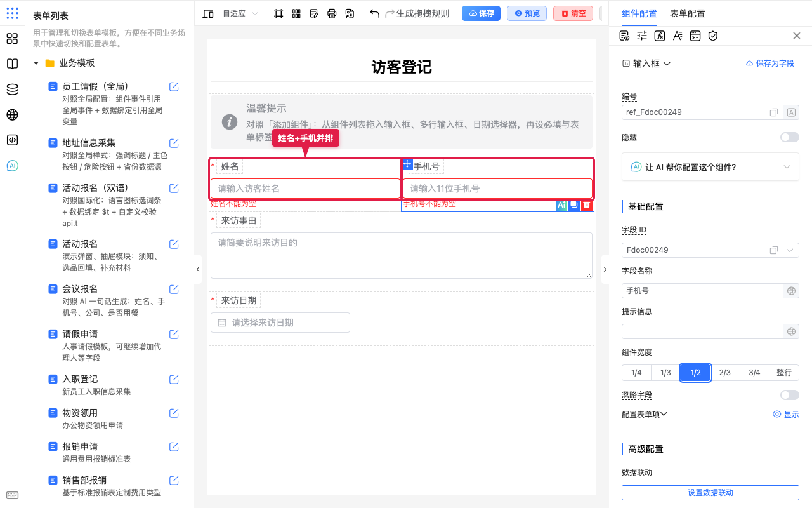Edit the 地址信息采集 template
Screen dimensions: 812x508
coord(174,143)
